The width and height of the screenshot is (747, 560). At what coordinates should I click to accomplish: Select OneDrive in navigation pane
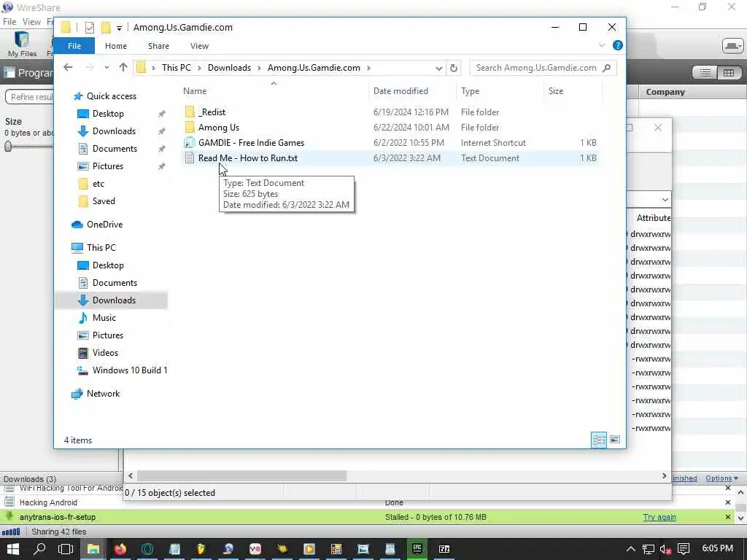[104, 225]
